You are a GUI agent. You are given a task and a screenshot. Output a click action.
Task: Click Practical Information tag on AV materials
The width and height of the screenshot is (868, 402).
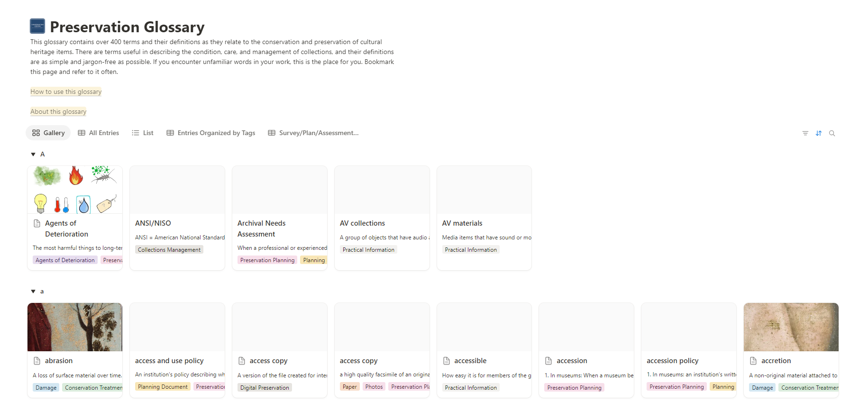471,250
